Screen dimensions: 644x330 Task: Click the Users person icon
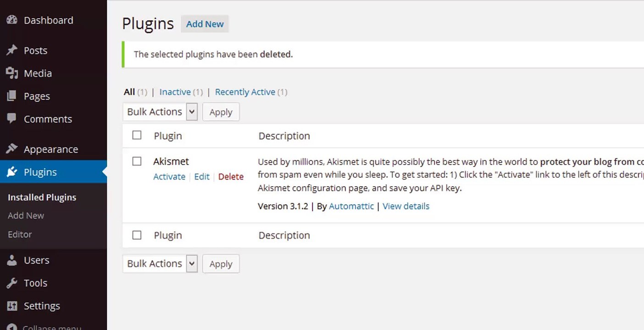click(x=12, y=260)
